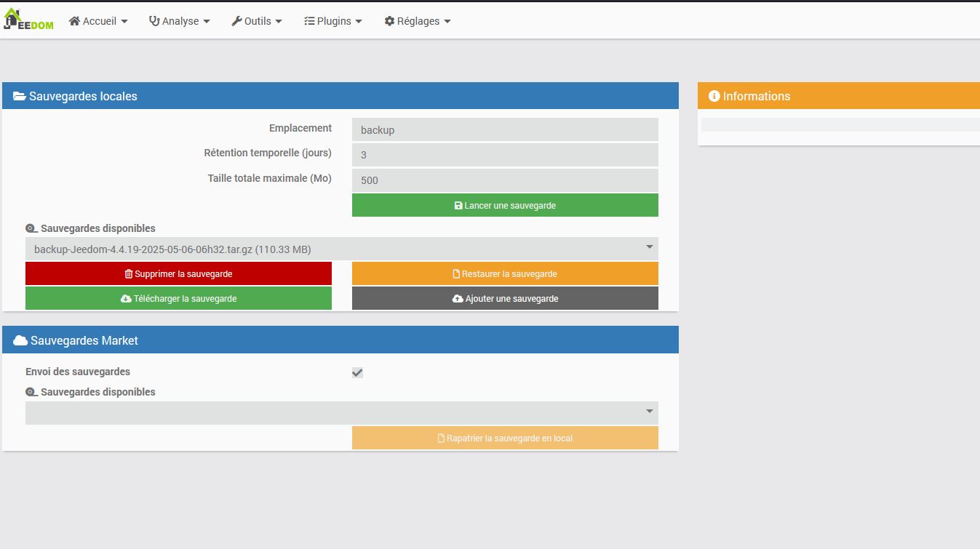980x549 pixels.
Task: Click Télécharger la sauvegarde button
Action: click(x=178, y=298)
